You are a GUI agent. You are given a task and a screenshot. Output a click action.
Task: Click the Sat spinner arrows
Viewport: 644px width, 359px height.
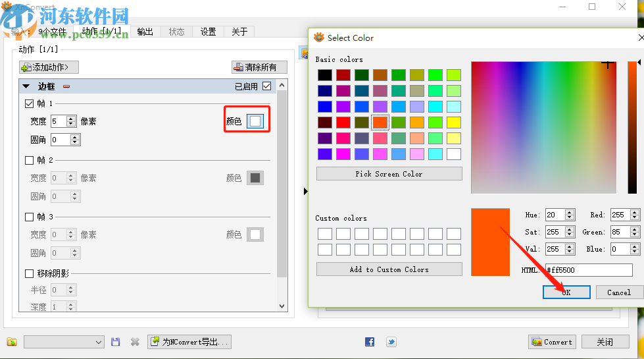(x=569, y=232)
